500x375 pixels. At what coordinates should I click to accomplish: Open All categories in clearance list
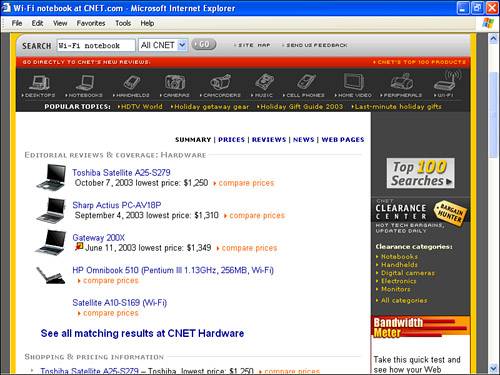pyautogui.click(x=402, y=300)
